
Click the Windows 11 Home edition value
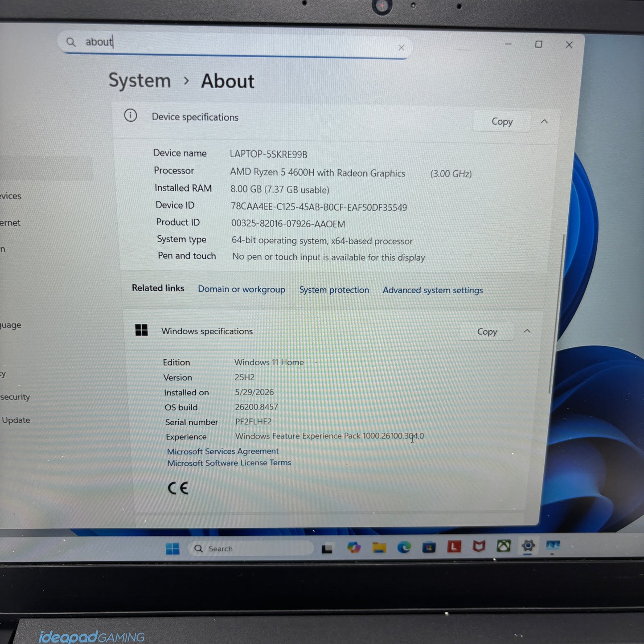pos(269,362)
